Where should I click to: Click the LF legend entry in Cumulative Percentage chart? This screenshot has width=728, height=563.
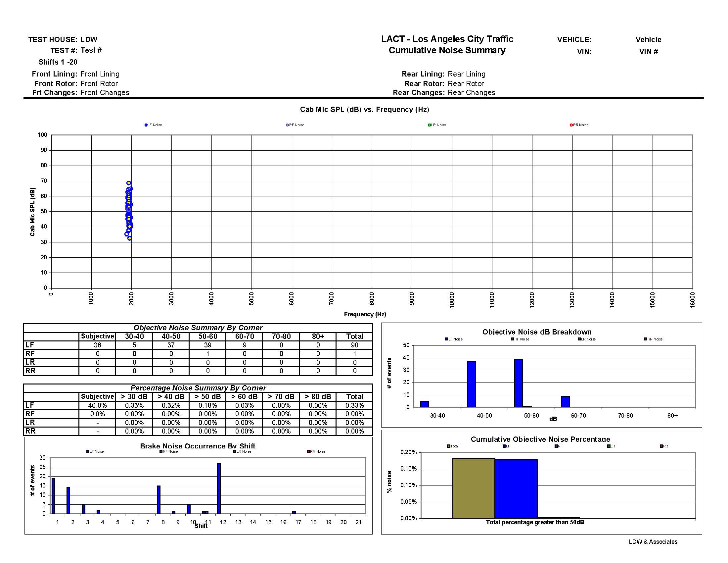506,446
